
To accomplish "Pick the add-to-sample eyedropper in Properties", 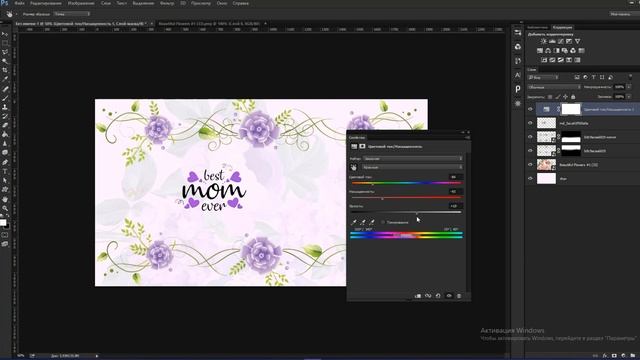I will click(x=362, y=222).
